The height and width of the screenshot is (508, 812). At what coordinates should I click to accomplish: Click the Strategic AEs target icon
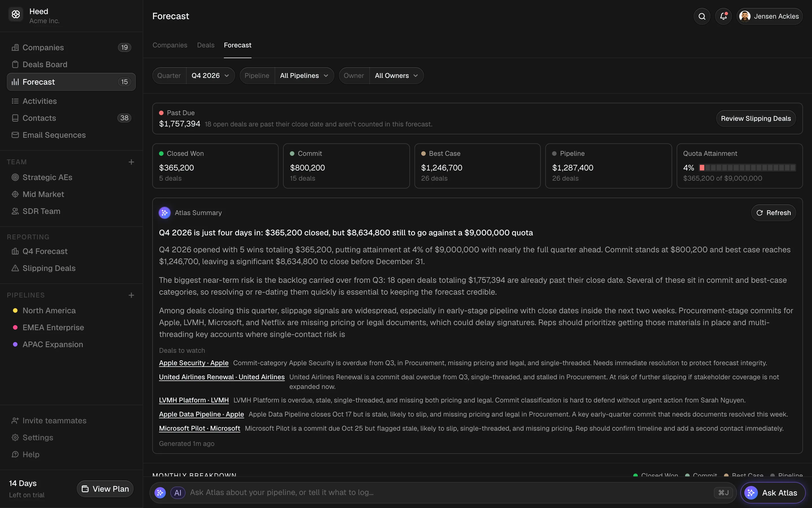pos(15,178)
